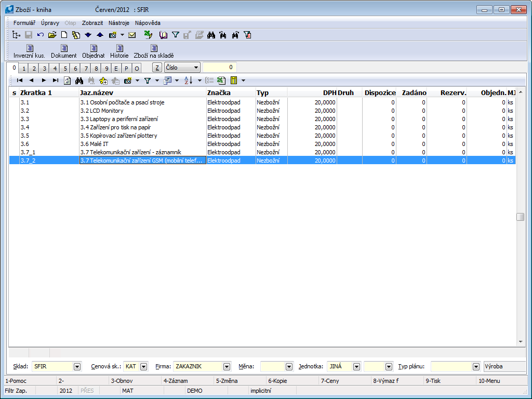
Task: Click the A-Z sort icon
Action: pos(189,81)
